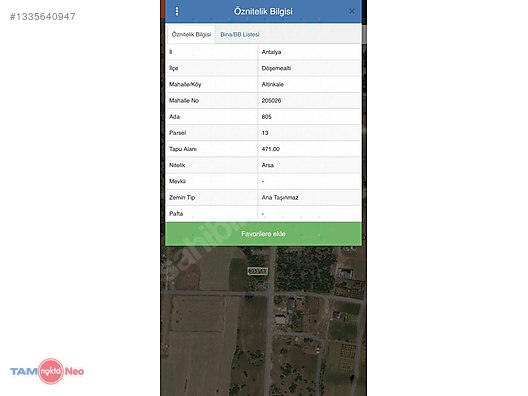
Task: Open the Bina/BB Listesi tab
Action: pos(240,34)
